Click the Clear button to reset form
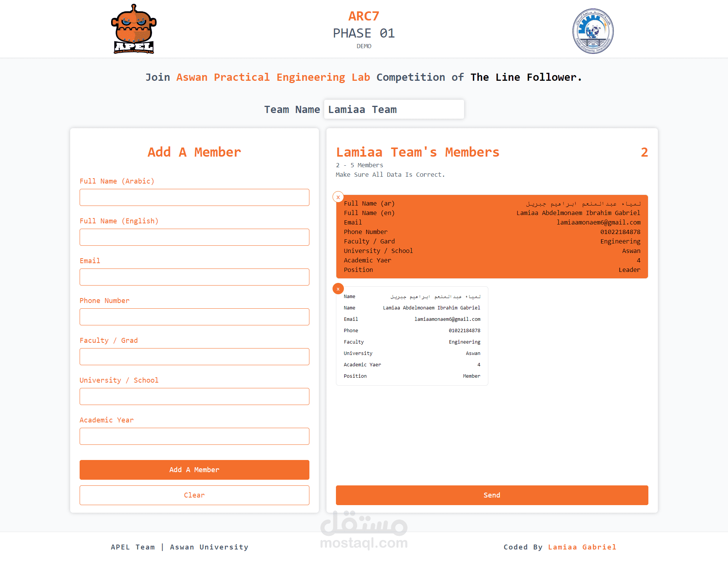Screen dimensions: 728x562 pyautogui.click(x=194, y=495)
